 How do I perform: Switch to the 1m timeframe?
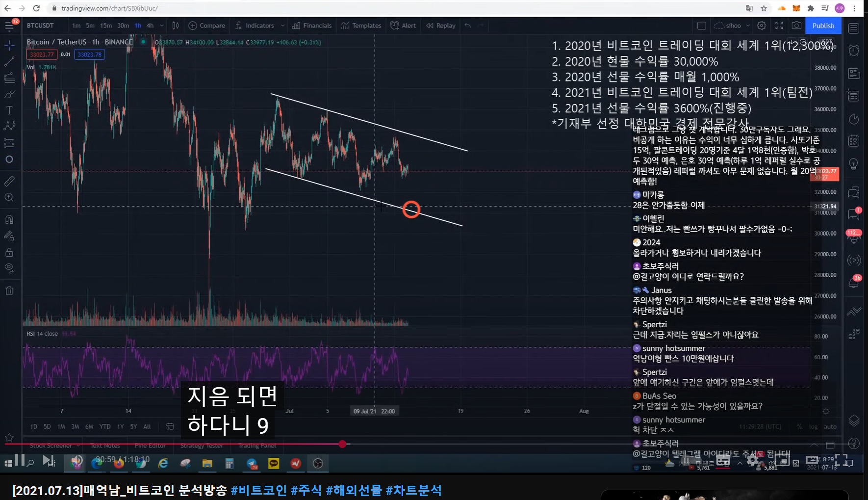click(x=77, y=26)
